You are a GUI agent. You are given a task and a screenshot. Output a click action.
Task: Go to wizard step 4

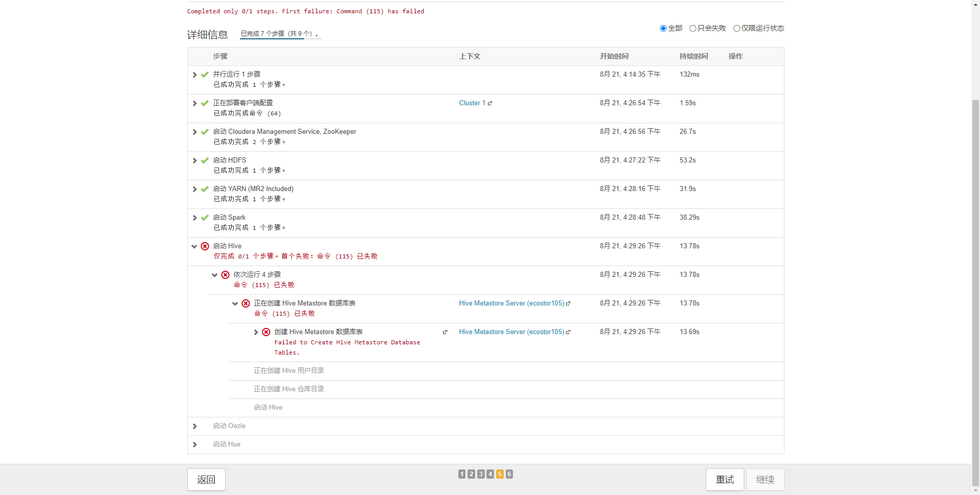(490, 474)
